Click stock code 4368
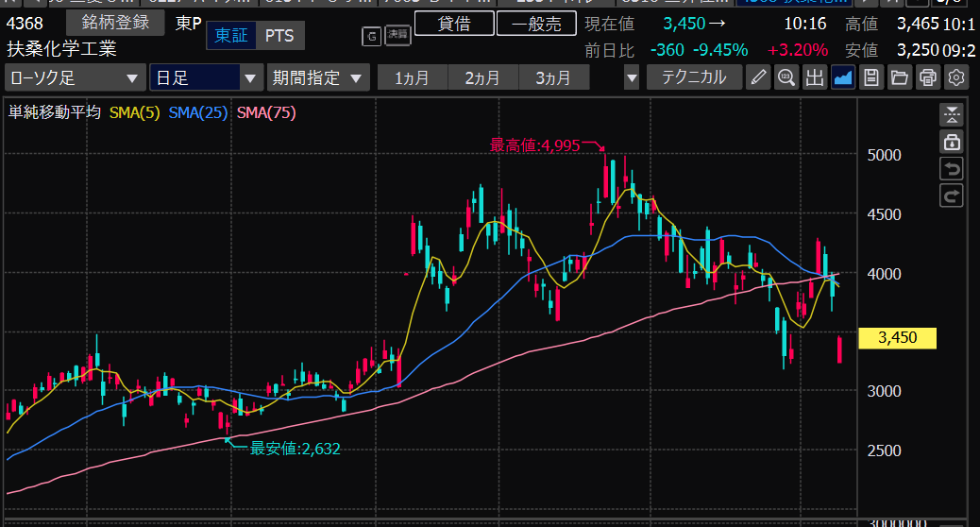Image resolution: width=980 pixels, height=527 pixels. click(25, 24)
